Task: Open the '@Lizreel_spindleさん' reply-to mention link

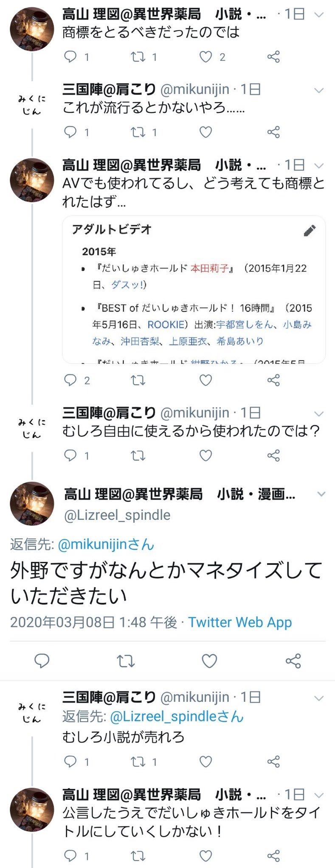Action: coord(177,717)
